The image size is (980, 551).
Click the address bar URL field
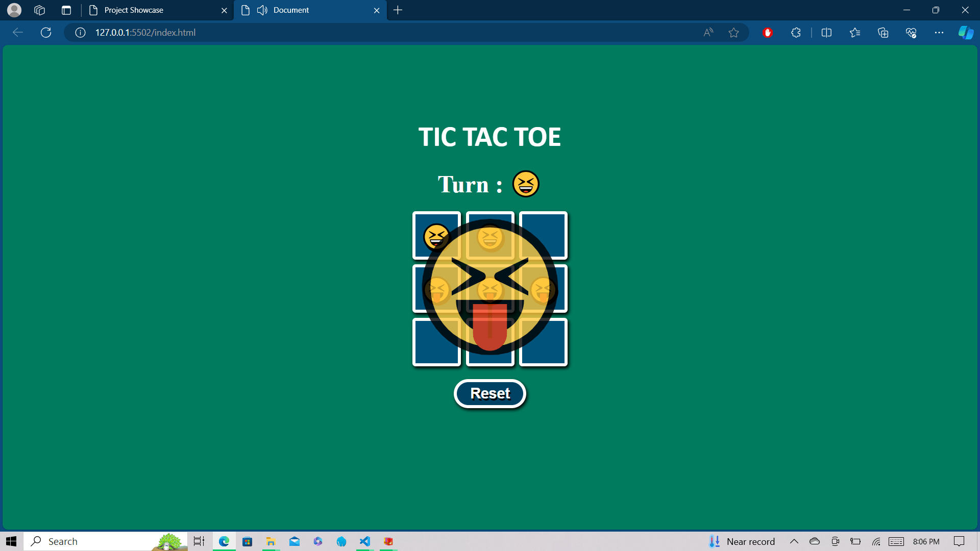point(357,33)
